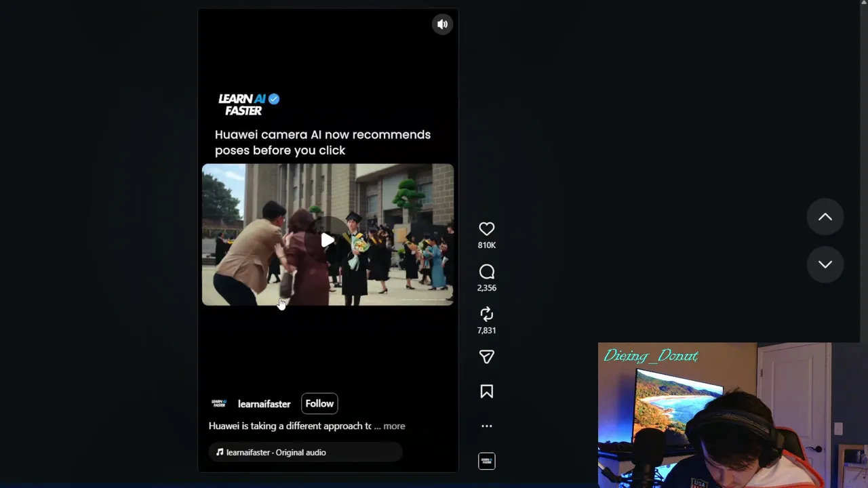Viewport: 868px width, 488px height.
Task: Save reel with bookmark icon
Action: click(486, 391)
